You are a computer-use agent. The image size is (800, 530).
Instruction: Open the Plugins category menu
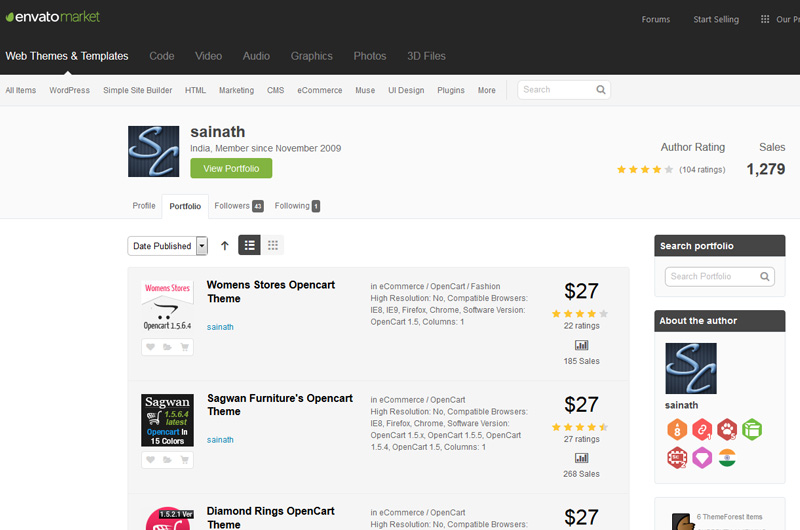click(x=451, y=90)
